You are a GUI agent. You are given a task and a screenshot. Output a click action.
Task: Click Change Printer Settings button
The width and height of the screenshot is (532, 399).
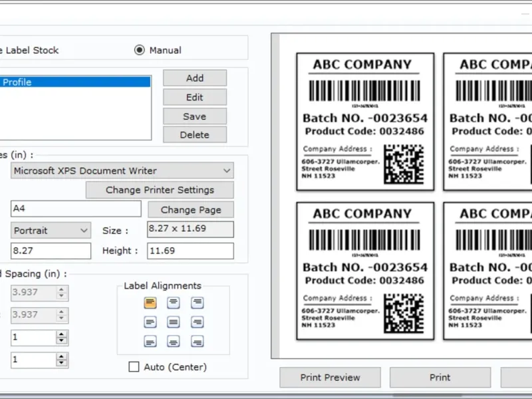(x=160, y=190)
